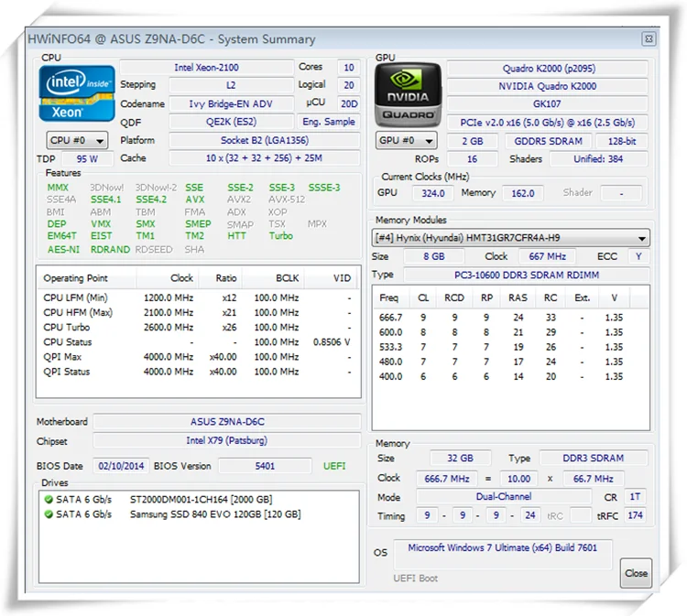The height and width of the screenshot is (616, 687).
Task: Click the 533.3 memory timing row
Action: click(x=510, y=347)
